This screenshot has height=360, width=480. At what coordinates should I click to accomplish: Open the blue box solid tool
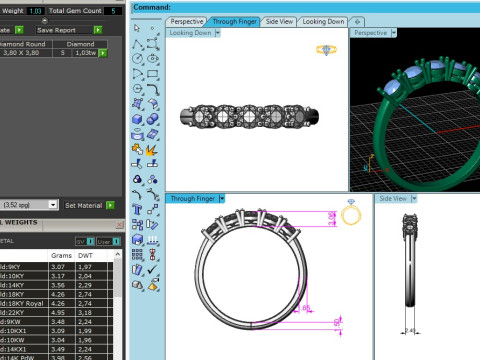click(x=137, y=119)
